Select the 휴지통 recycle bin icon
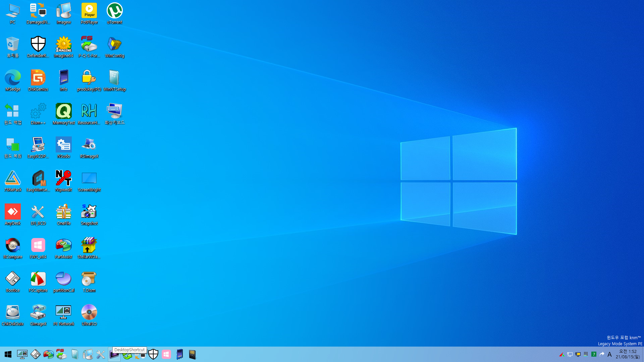The height and width of the screenshot is (362, 644). click(x=13, y=47)
